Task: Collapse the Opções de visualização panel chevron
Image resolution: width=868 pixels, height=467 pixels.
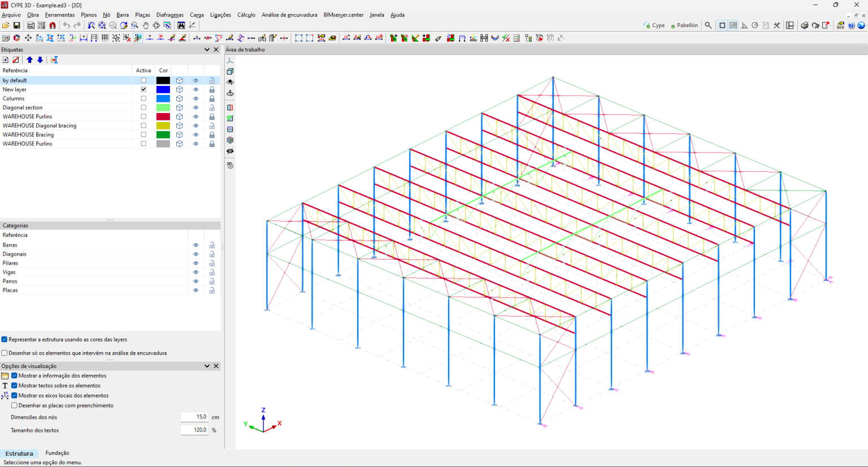Action: (207, 366)
